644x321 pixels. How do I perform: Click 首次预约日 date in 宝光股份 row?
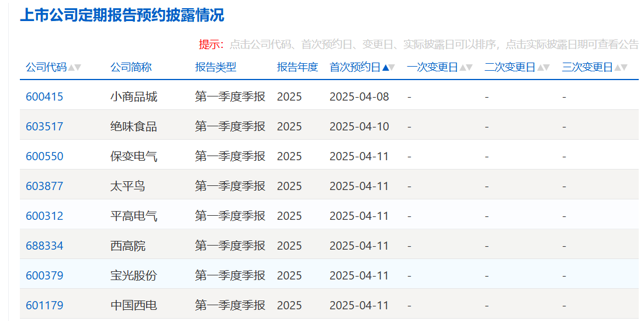359,275
